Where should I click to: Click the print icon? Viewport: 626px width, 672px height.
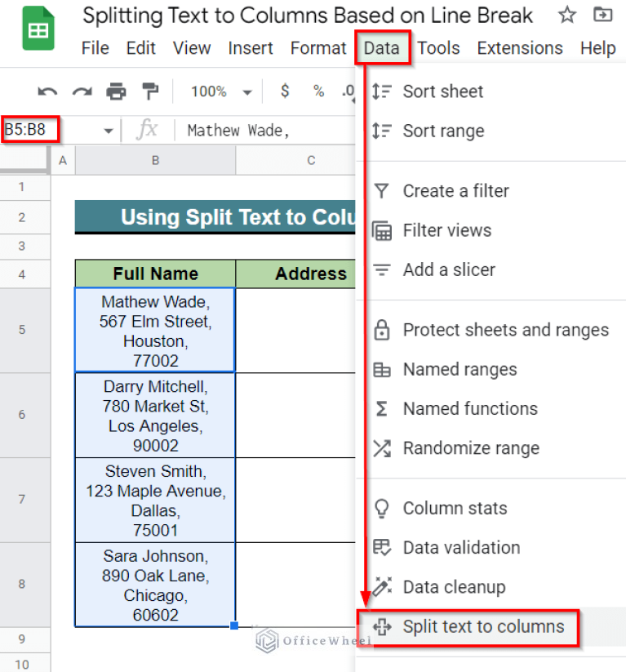tap(117, 91)
